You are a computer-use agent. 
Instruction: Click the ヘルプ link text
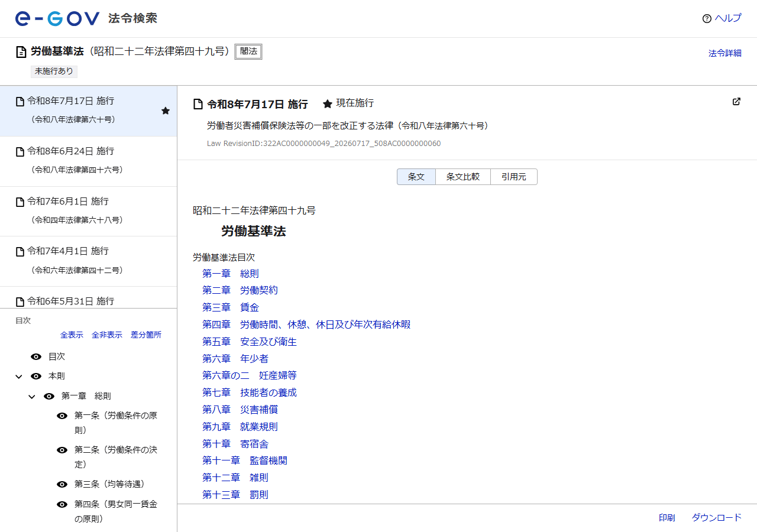[728, 18]
